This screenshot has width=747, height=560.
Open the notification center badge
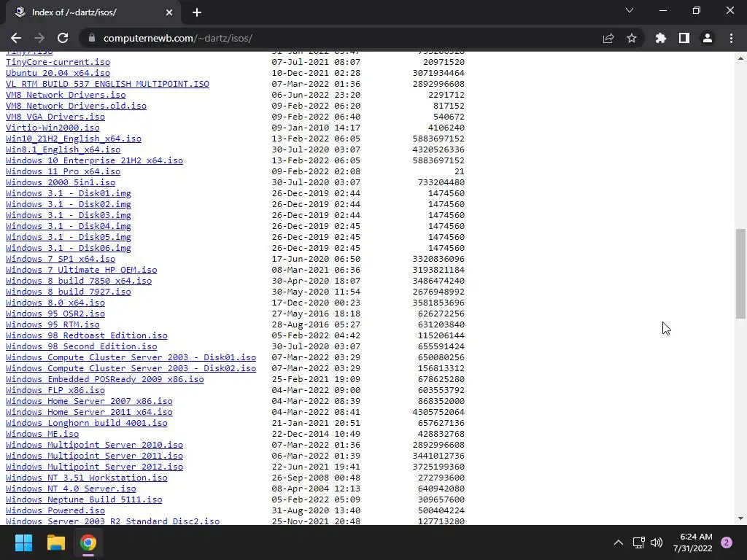click(727, 542)
